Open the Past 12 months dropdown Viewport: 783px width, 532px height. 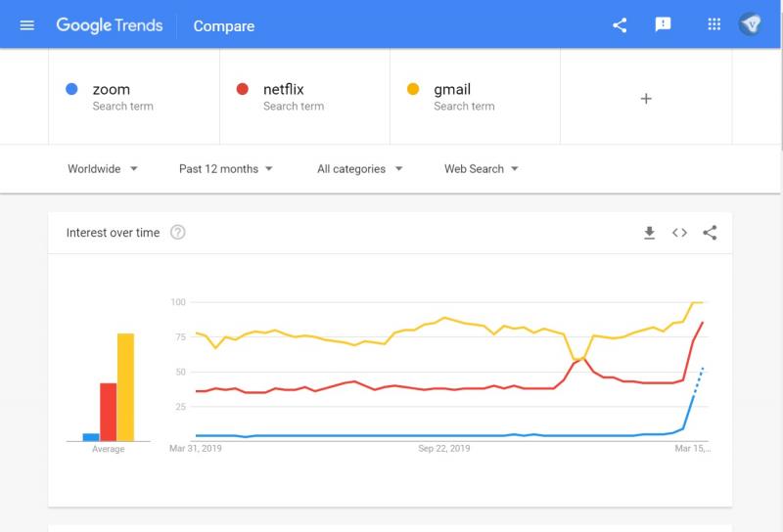[226, 169]
